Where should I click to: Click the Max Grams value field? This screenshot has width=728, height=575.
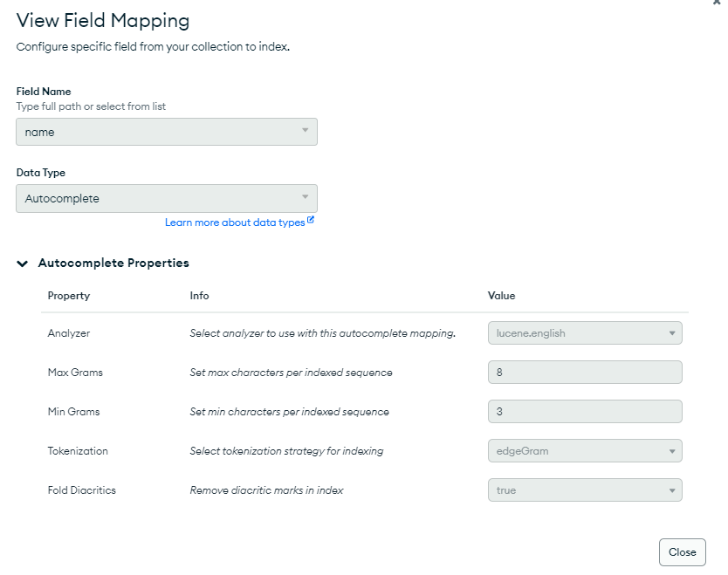(x=584, y=372)
